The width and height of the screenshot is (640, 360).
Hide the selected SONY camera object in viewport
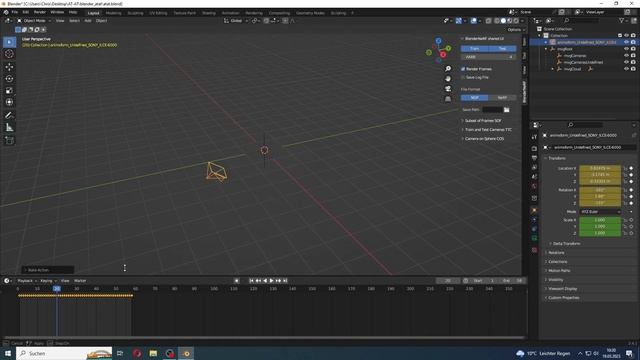pyautogui.click(x=626, y=42)
